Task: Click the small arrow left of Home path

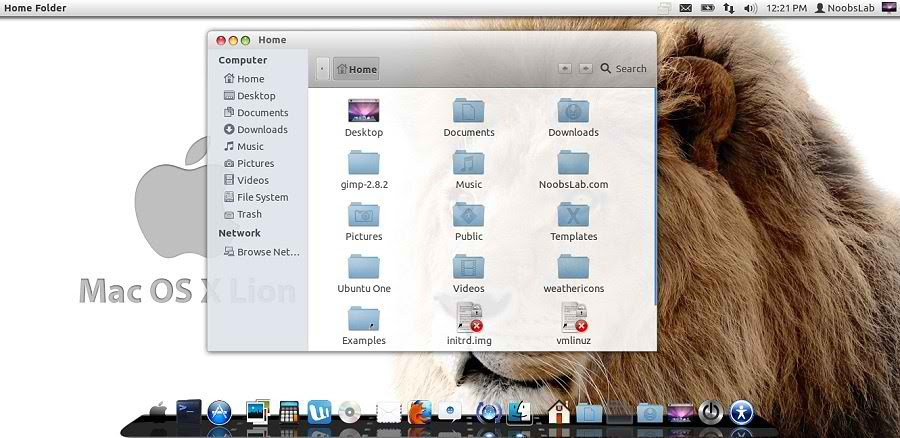Action: [322, 69]
